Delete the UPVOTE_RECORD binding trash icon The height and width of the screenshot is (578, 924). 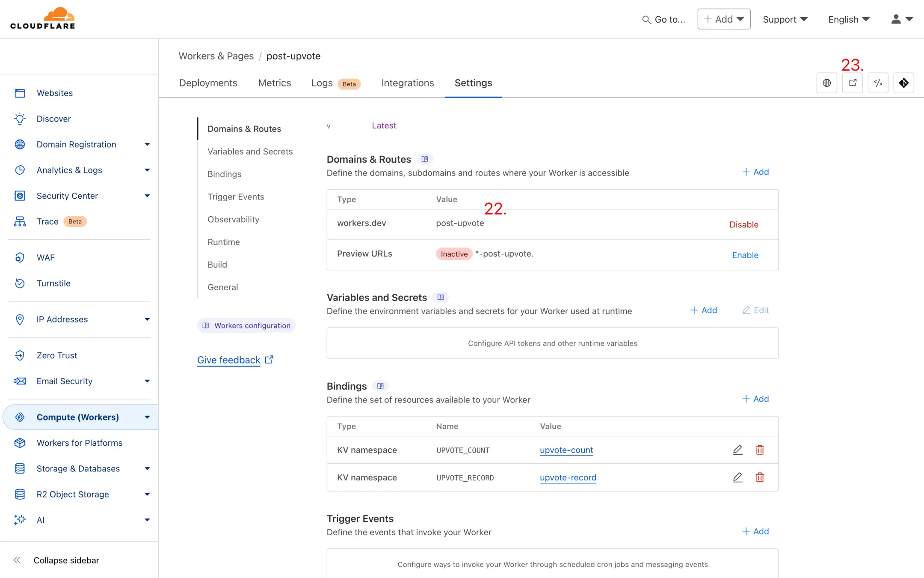(760, 477)
